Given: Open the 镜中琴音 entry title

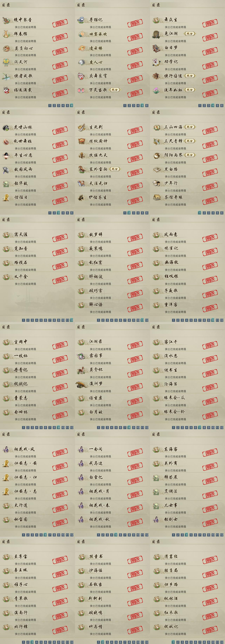Looking at the screenshot, I should [23, 20].
